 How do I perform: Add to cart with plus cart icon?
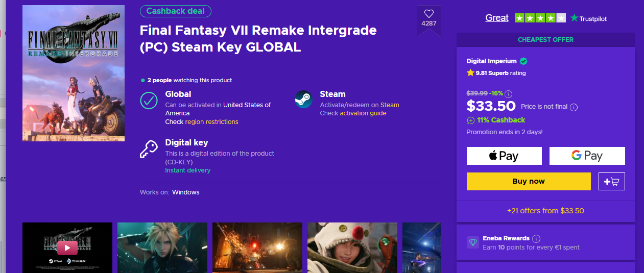pyautogui.click(x=611, y=181)
